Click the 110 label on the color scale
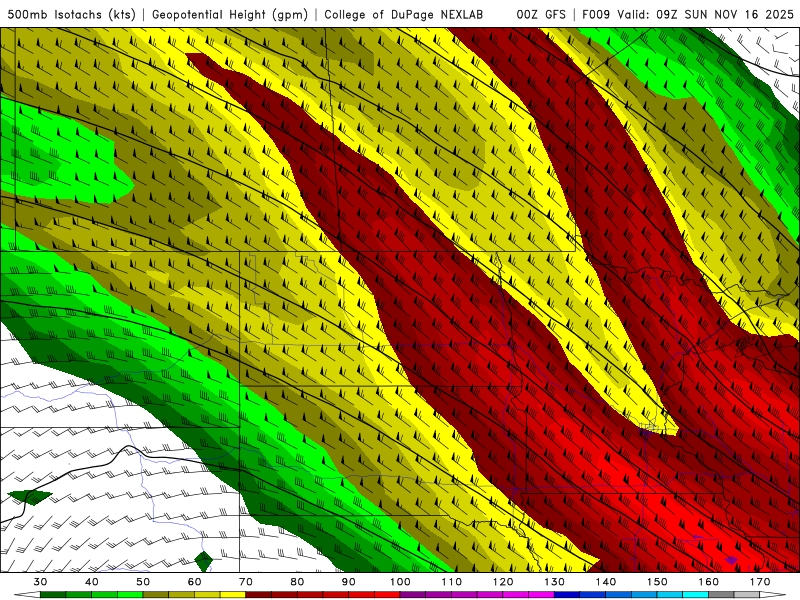Image resolution: width=800 pixels, height=600 pixels. pos(452,582)
